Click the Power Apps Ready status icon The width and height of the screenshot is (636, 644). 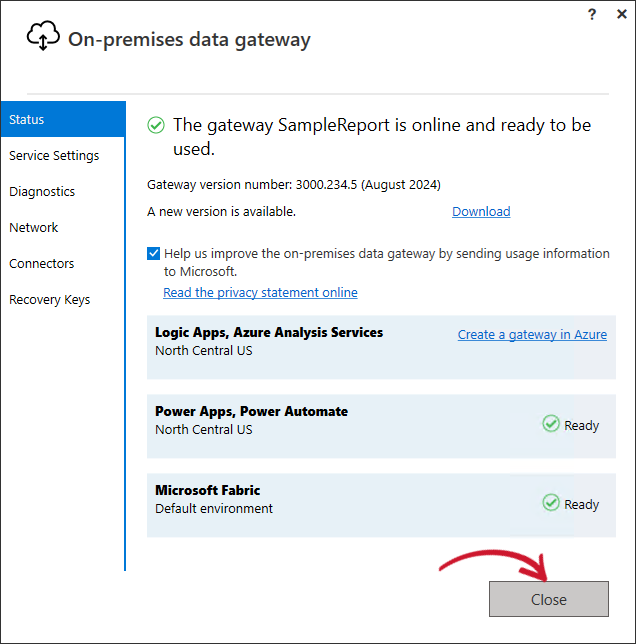click(x=551, y=424)
